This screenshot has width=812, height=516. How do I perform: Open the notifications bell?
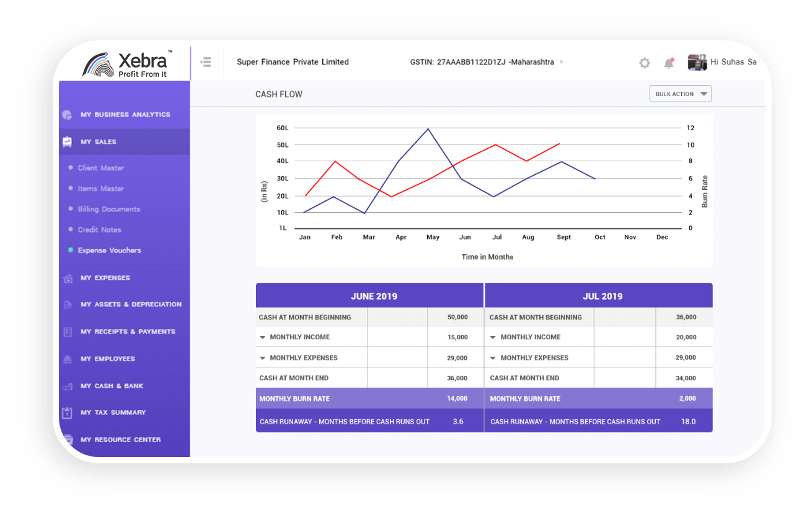point(669,63)
